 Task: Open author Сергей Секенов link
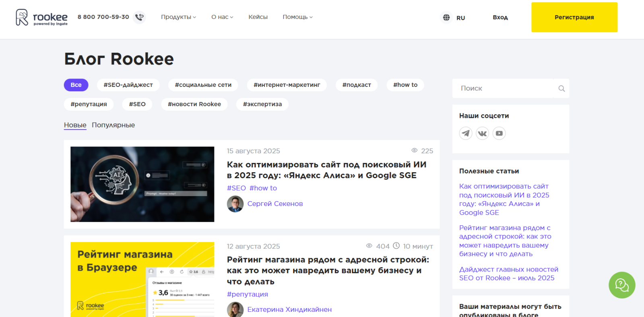[x=275, y=204]
